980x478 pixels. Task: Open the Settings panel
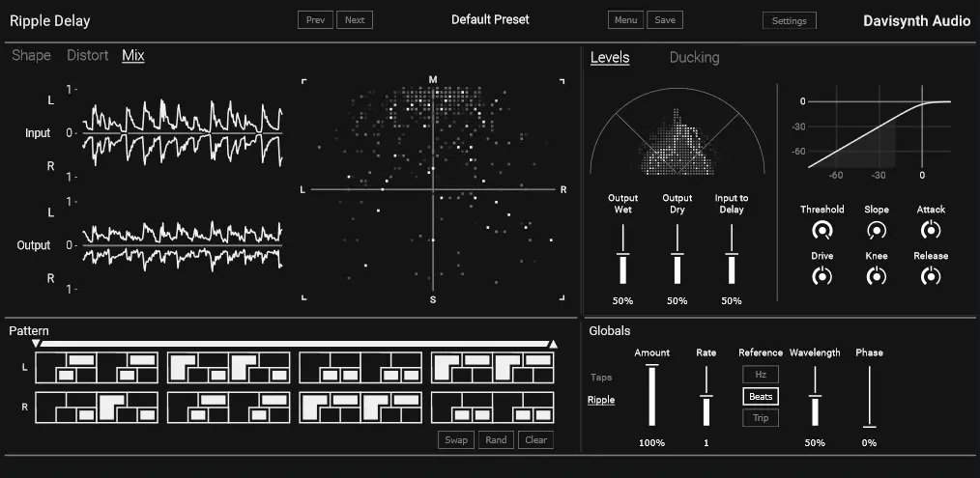(790, 20)
